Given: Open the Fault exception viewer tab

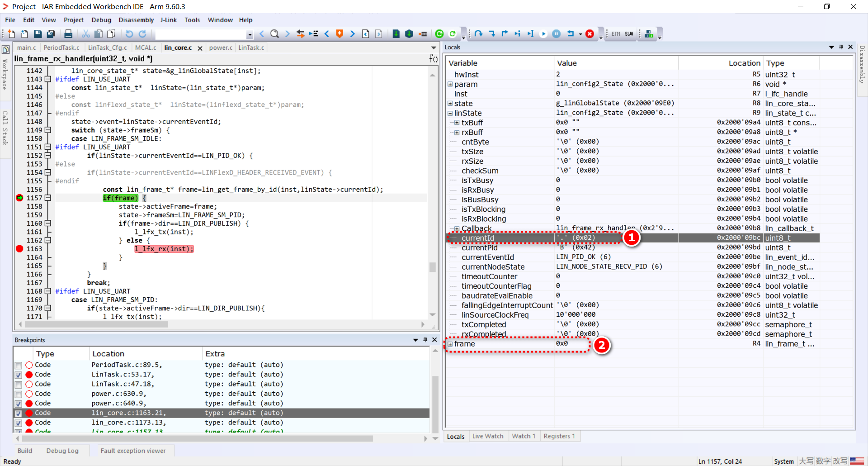Looking at the screenshot, I should click(133, 451).
